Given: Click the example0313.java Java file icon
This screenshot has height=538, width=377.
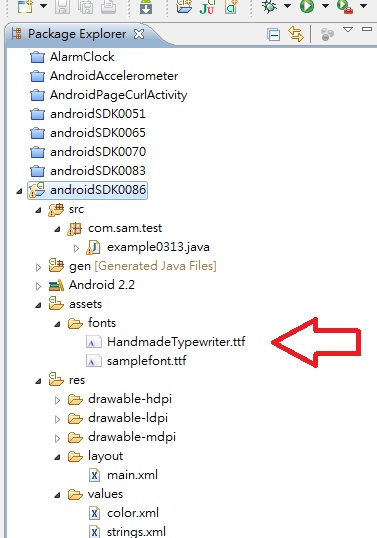Looking at the screenshot, I should tap(93, 247).
